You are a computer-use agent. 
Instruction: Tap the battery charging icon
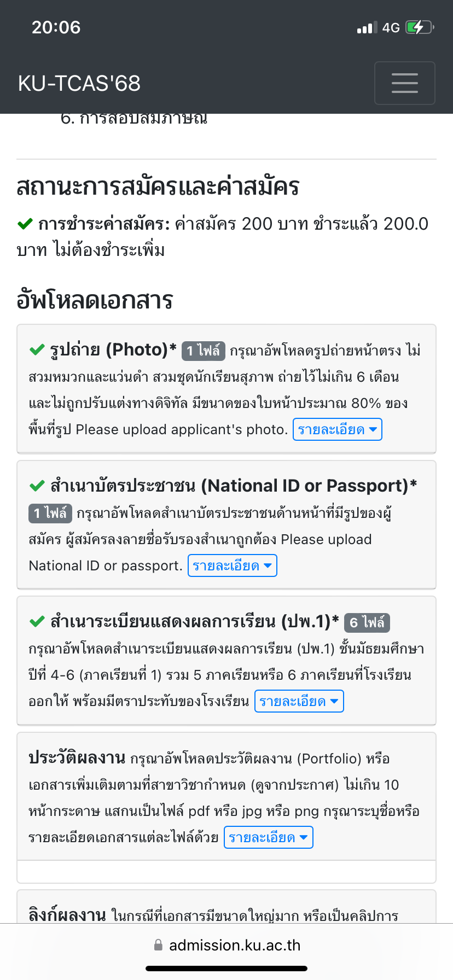(x=420, y=27)
